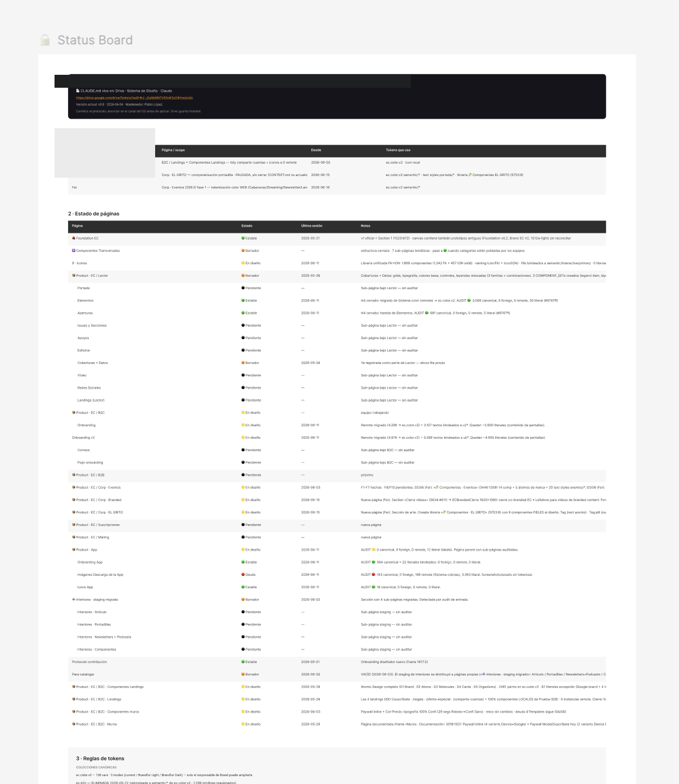Select the Última sesión column header
The image size is (679, 784).
pos(312,226)
